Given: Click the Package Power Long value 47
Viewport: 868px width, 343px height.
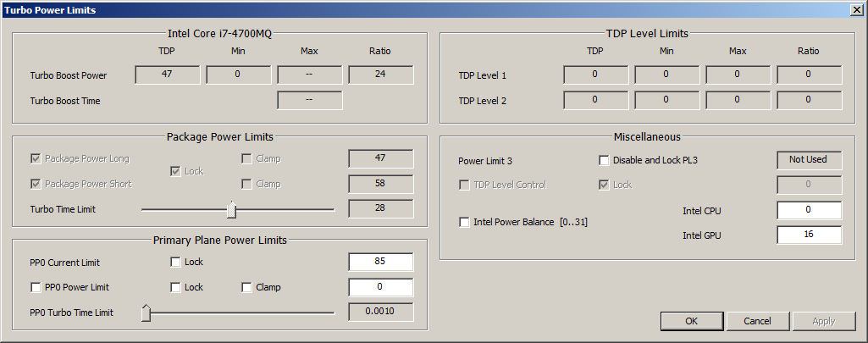Looking at the screenshot, I should 381,158.
